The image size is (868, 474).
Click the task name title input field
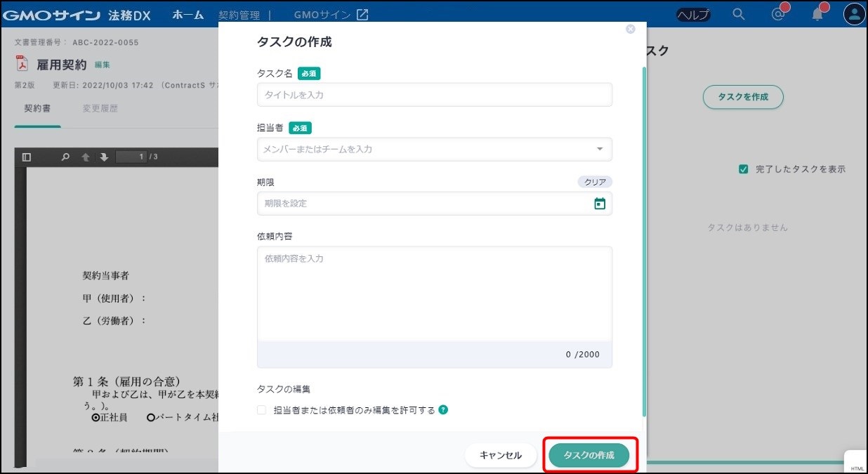pyautogui.click(x=434, y=95)
